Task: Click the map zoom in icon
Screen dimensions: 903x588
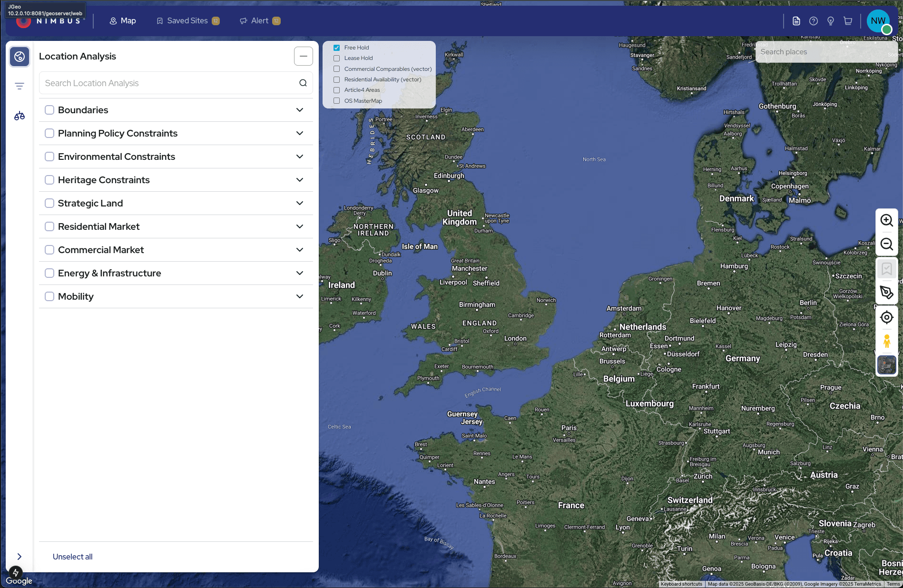Action: pos(886,220)
